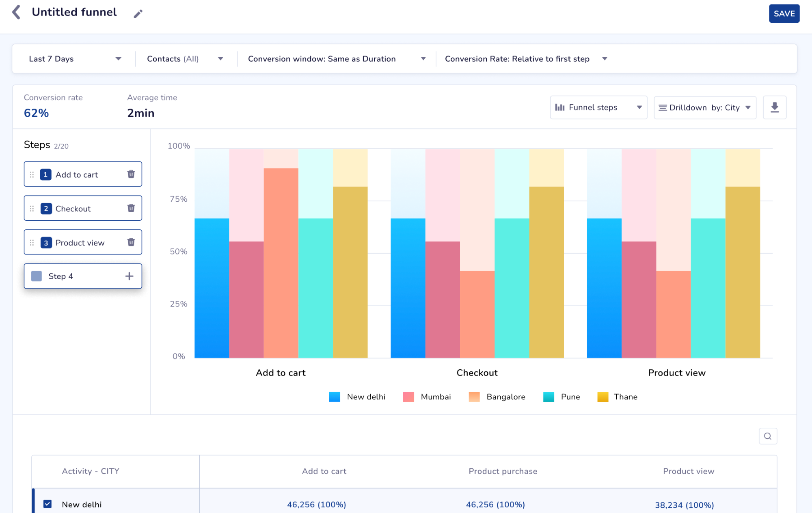Click the Pune bar in Checkout group
812x513 pixels.
tap(512, 288)
